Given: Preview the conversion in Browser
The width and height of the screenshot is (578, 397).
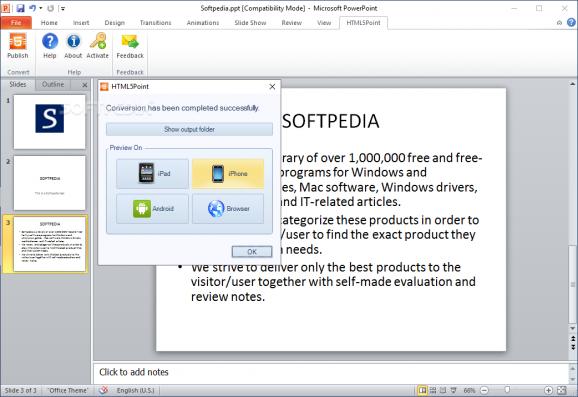Looking at the screenshot, I should [228, 209].
